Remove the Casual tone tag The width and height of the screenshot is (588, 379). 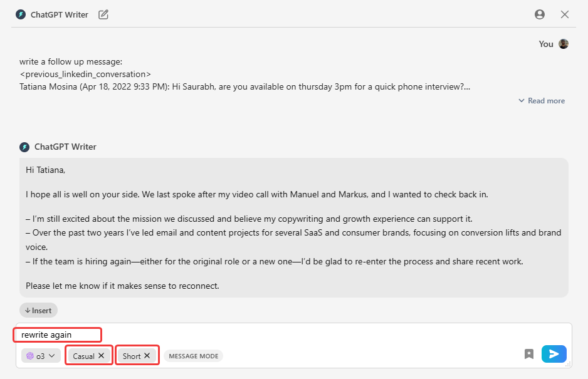pos(102,356)
